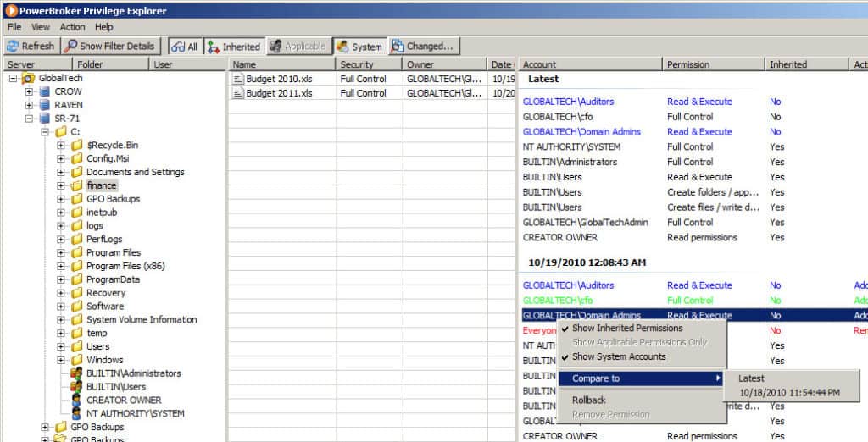Click the PowerBroker title bar app icon
Viewport: 868px width, 442px height.
10,10
